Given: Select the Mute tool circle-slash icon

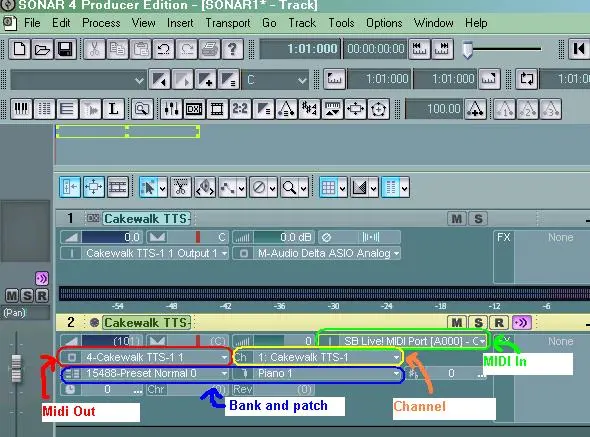Looking at the screenshot, I should [x=259, y=187].
